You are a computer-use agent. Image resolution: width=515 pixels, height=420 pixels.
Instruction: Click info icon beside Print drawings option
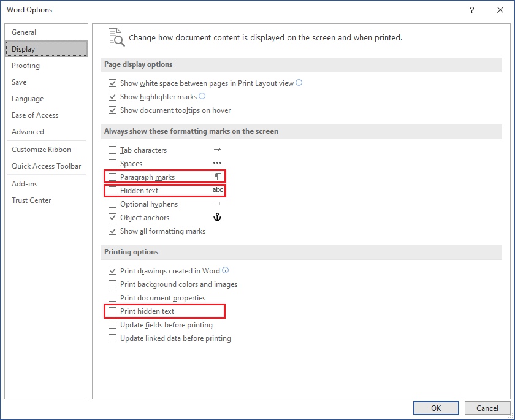click(226, 270)
